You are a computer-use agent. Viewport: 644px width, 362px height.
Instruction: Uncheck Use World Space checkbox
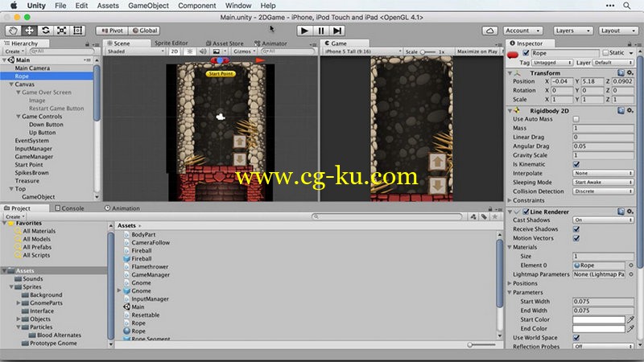[x=576, y=337]
